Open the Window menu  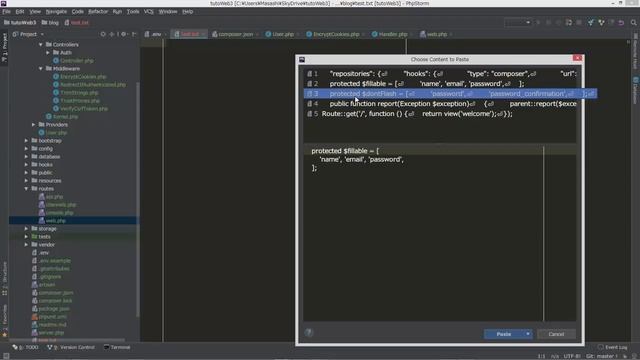click(x=168, y=11)
